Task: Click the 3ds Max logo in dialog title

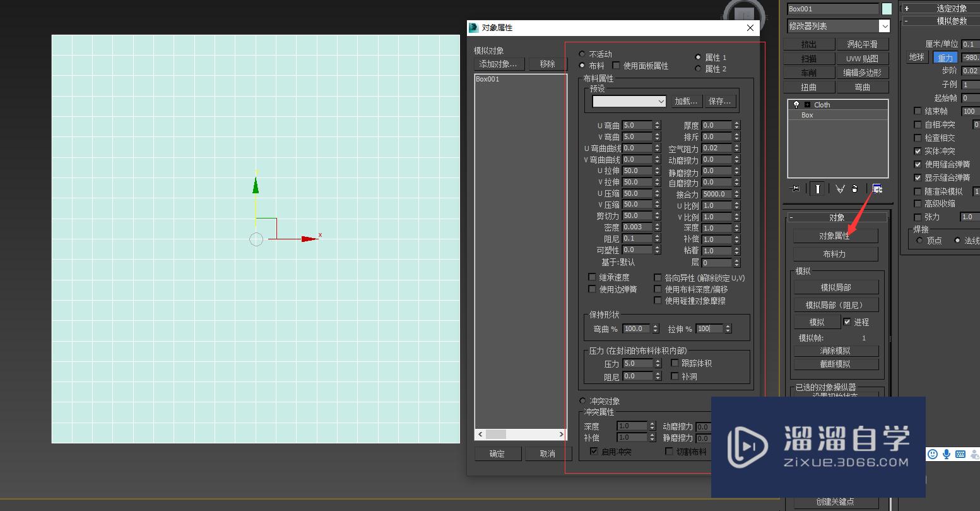Action: click(474, 27)
